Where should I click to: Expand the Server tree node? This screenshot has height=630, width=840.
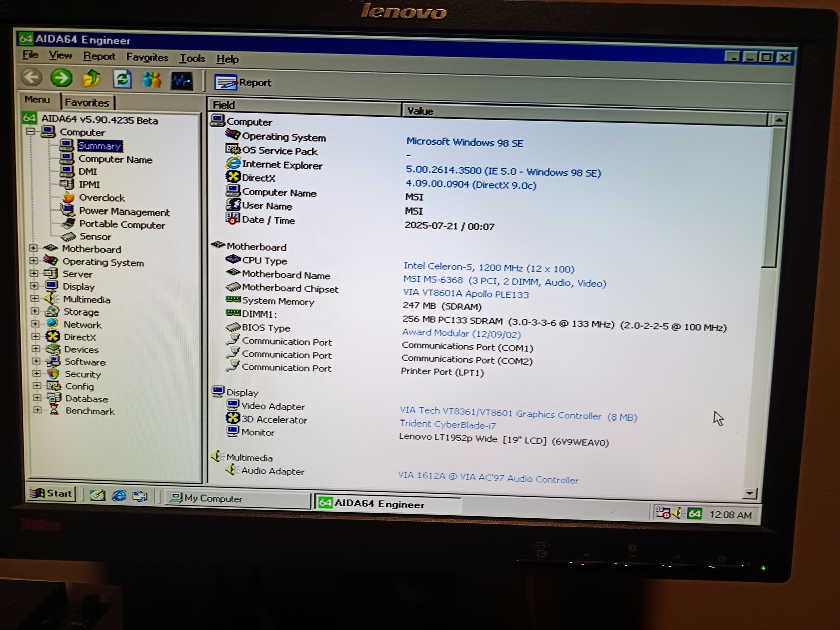point(34,273)
